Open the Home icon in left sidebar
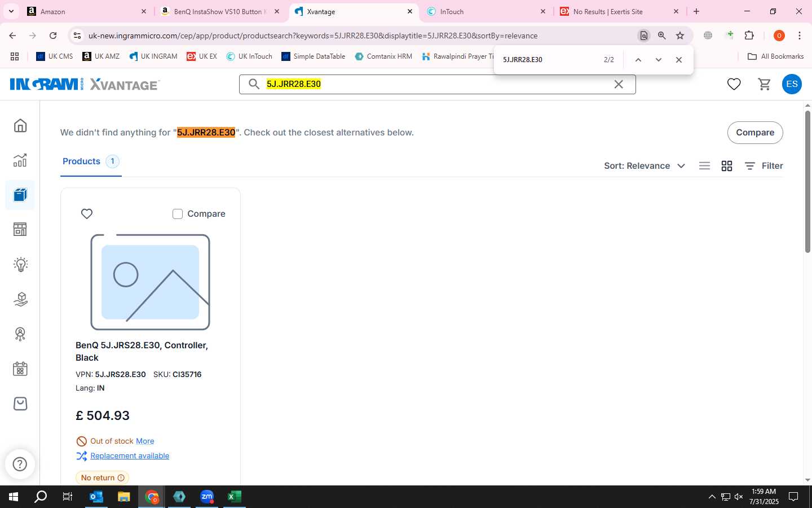This screenshot has width=812, height=508. coord(20,125)
